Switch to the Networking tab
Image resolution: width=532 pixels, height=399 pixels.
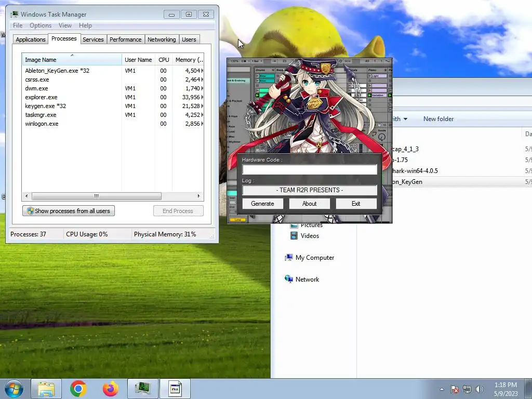coord(162,39)
